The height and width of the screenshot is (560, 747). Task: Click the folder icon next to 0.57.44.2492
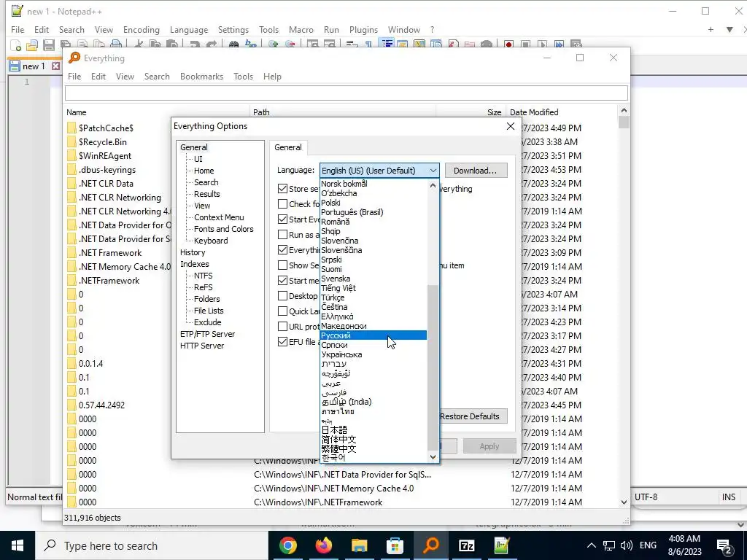pos(71,405)
